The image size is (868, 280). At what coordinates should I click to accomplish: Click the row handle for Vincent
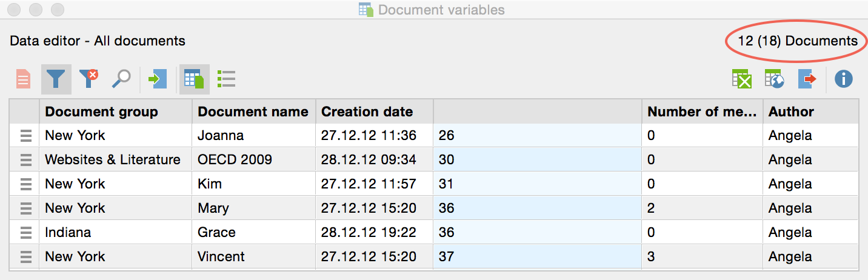(25, 257)
